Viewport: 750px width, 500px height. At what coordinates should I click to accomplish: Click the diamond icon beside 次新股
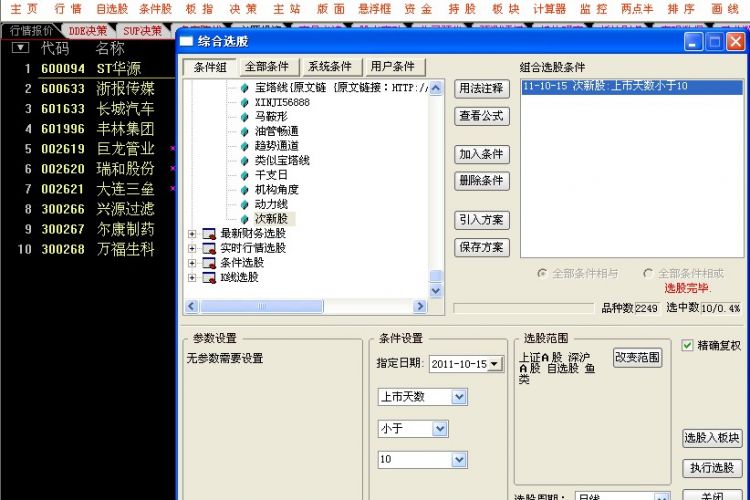244,219
